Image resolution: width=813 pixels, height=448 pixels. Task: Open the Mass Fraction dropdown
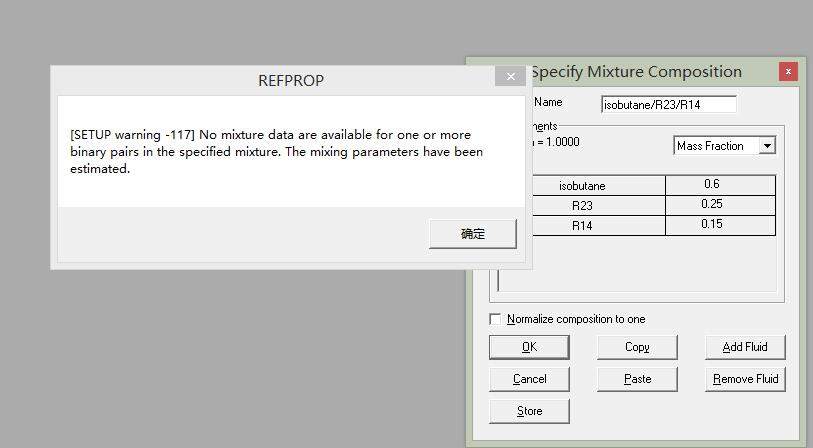pos(767,146)
